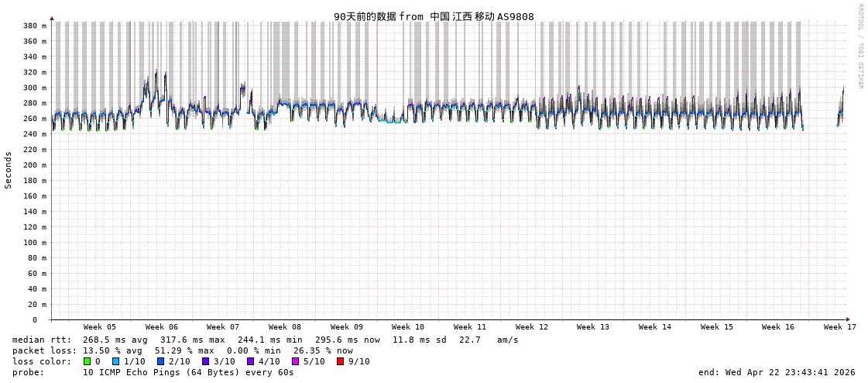Select the 3/10 loss color swatch
Screen dimensions: 868x383
click(205, 361)
